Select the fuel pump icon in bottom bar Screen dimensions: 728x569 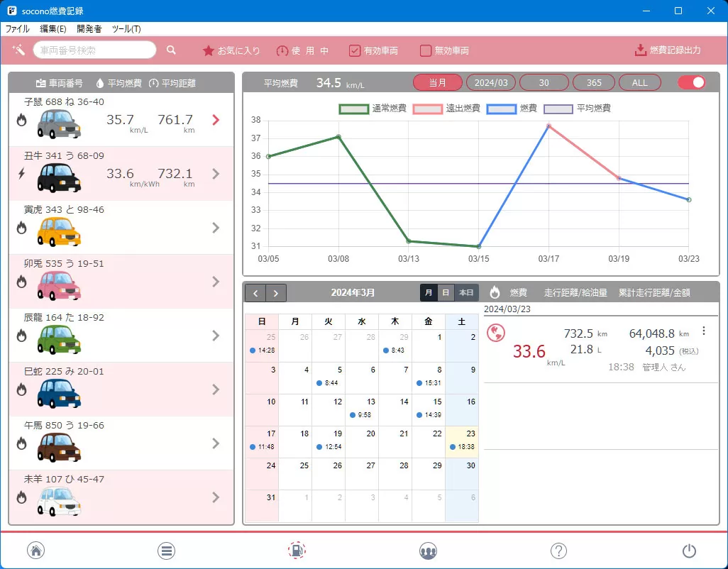click(x=297, y=551)
